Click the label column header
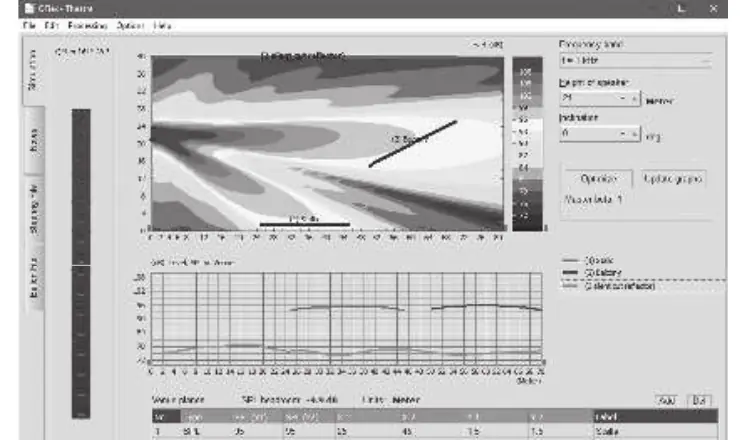Viewport: 746px width, 440px height. [656, 417]
